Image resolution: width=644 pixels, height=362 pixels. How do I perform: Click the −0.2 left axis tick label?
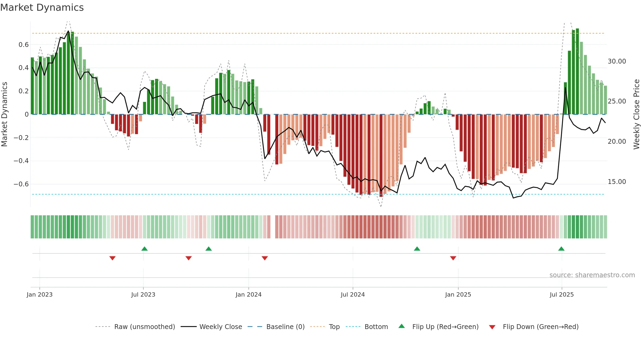tap(21, 138)
